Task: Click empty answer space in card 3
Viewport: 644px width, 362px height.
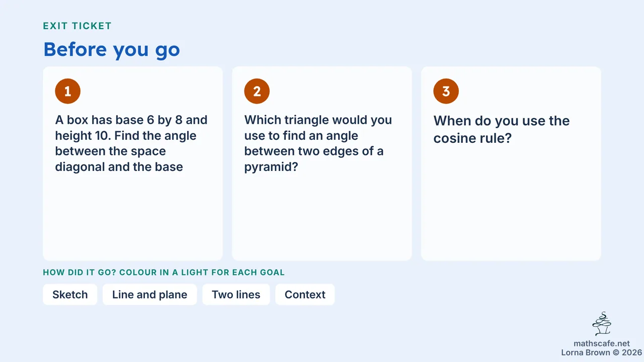Action: (511, 201)
